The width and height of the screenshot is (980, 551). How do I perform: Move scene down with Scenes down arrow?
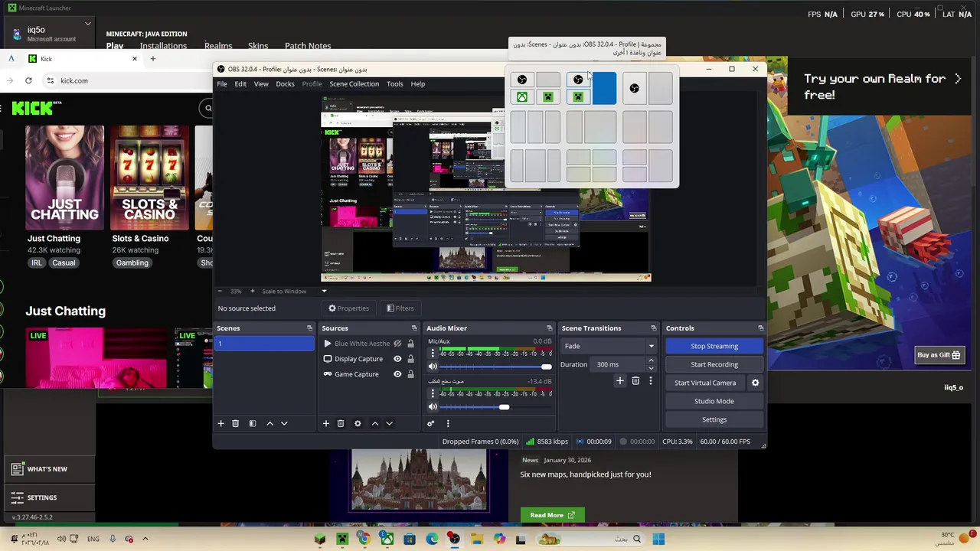284,423
